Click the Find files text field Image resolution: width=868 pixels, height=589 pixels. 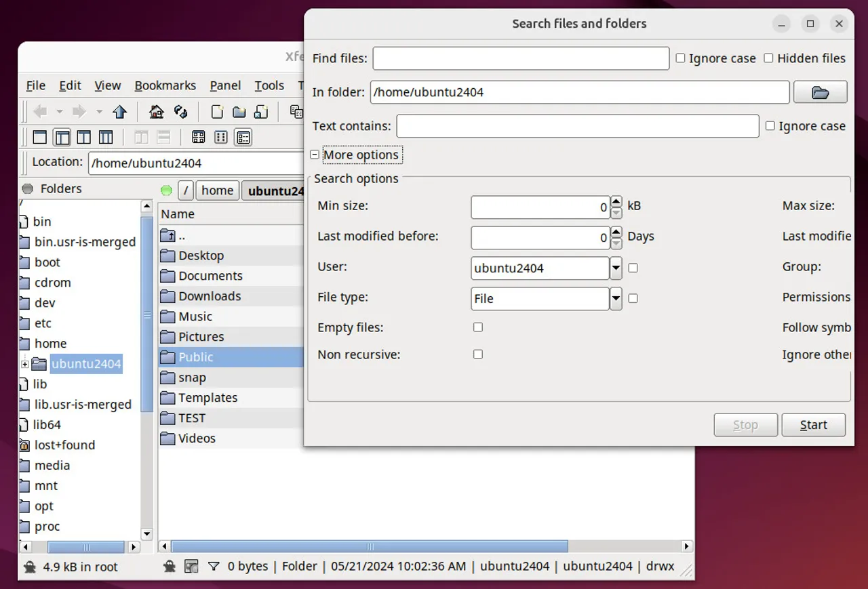pos(520,58)
